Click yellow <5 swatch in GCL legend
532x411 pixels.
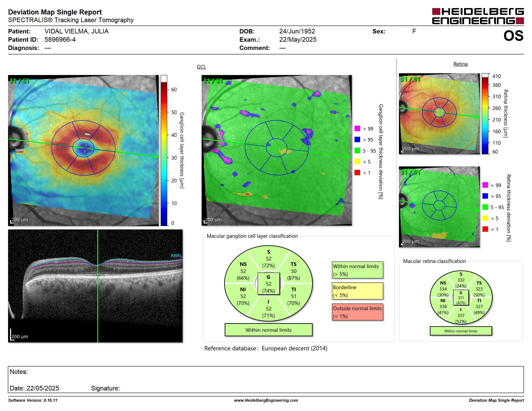(357, 162)
